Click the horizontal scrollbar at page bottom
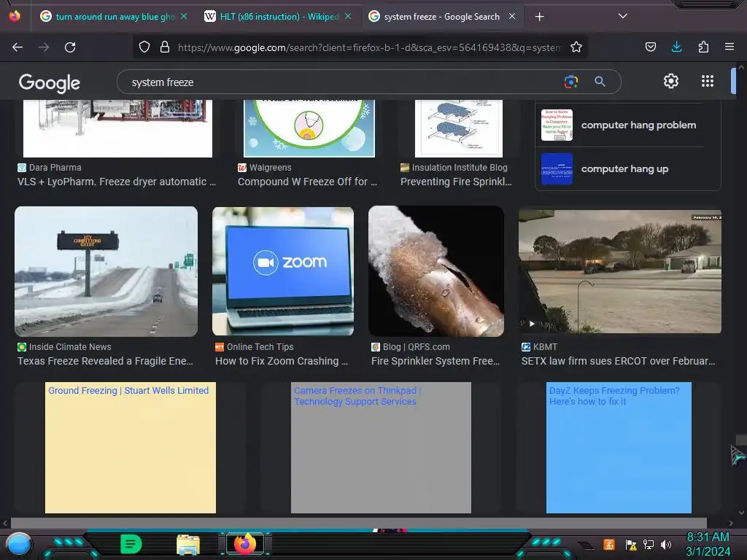The image size is (747, 560). click(x=359, y=523)
